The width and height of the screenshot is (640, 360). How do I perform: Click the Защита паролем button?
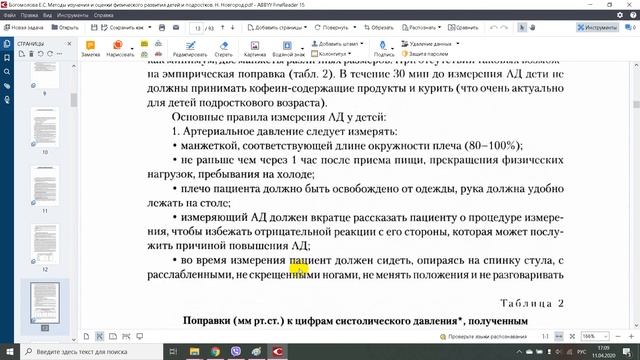425,53
